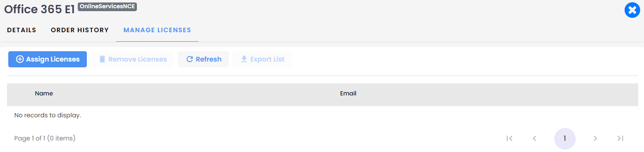Click the Export List button label
This screenshot has height=152, width=644.
click(x=267, y=59)
